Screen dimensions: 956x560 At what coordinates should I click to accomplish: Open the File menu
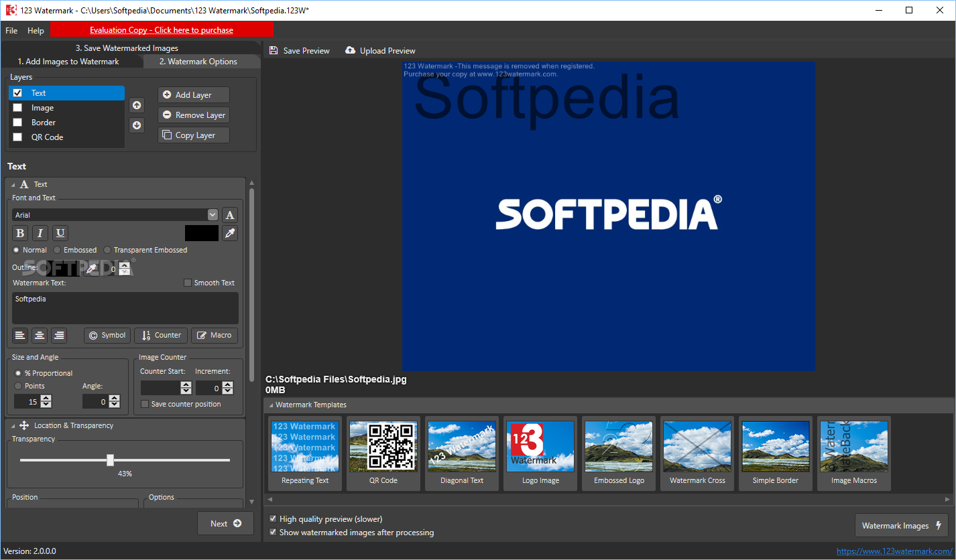(x=11, y=30)
